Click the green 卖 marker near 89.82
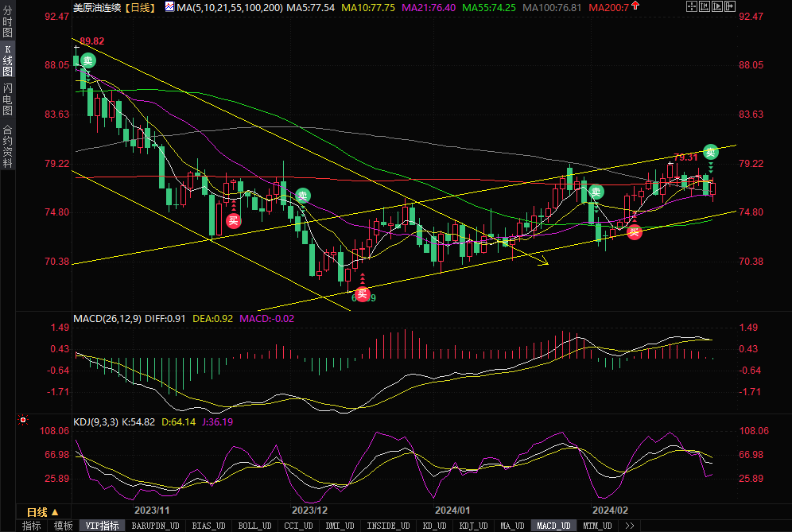Screen dimensions: 792x532 [x=87, y=60]
